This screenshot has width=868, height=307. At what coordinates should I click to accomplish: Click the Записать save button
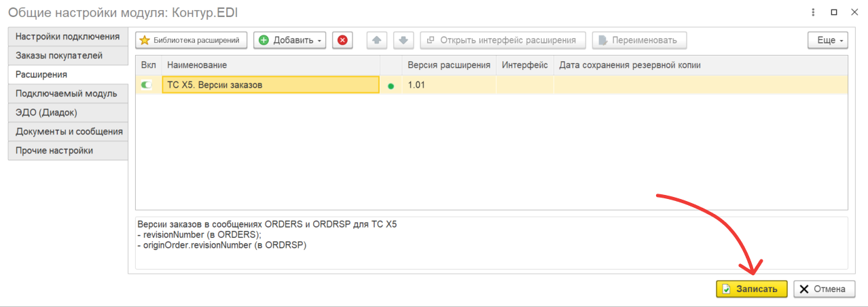coord(751,289)
